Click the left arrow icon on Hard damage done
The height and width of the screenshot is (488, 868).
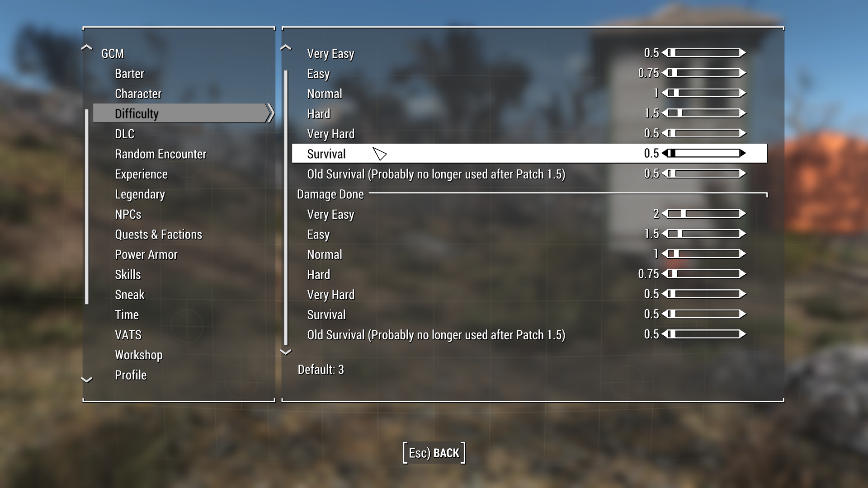pyautogui.click(x=663, y=274)
